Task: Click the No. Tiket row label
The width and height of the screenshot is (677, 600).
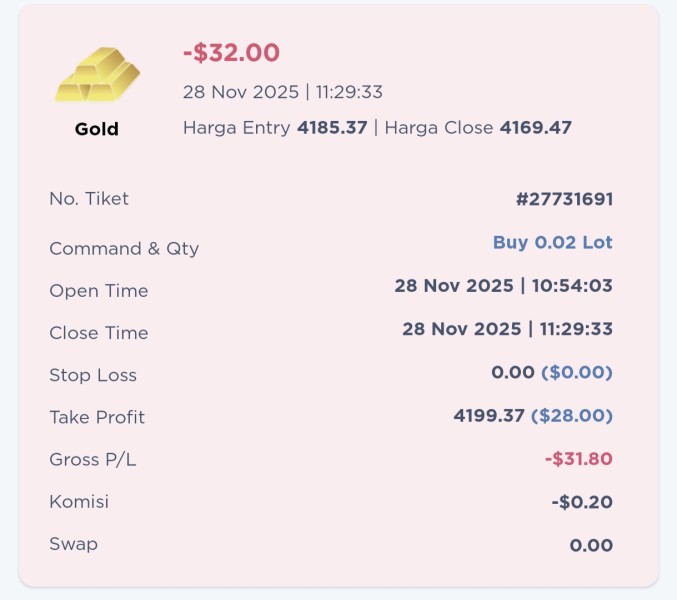Action: point(89,199)
